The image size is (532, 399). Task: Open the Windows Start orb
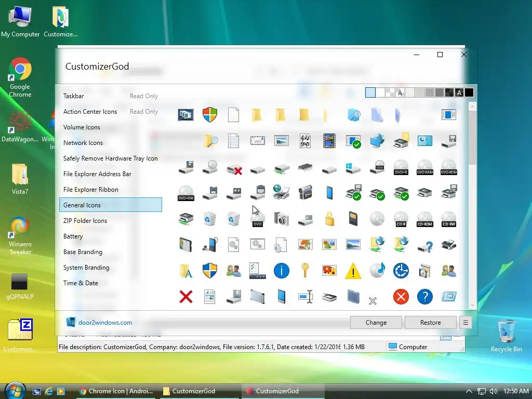pos(14,390)
